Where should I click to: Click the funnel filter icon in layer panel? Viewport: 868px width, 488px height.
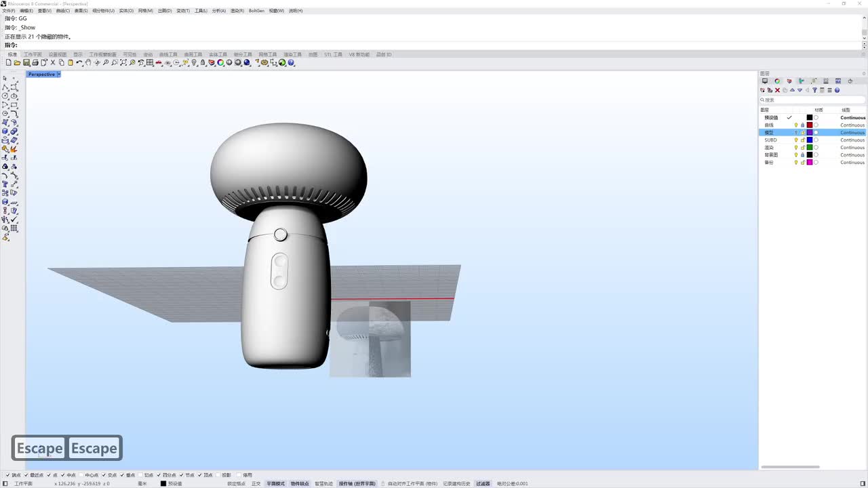[x=814, y=90]
